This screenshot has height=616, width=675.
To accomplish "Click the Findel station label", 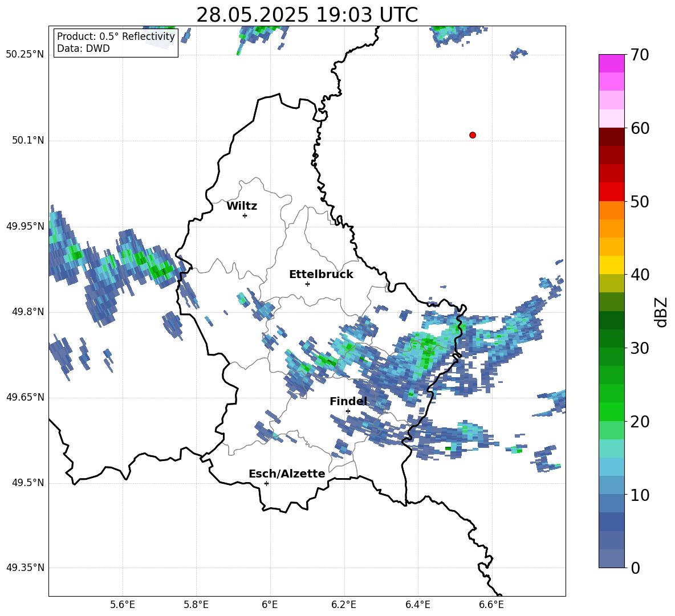I will click(x=348, y=401).
